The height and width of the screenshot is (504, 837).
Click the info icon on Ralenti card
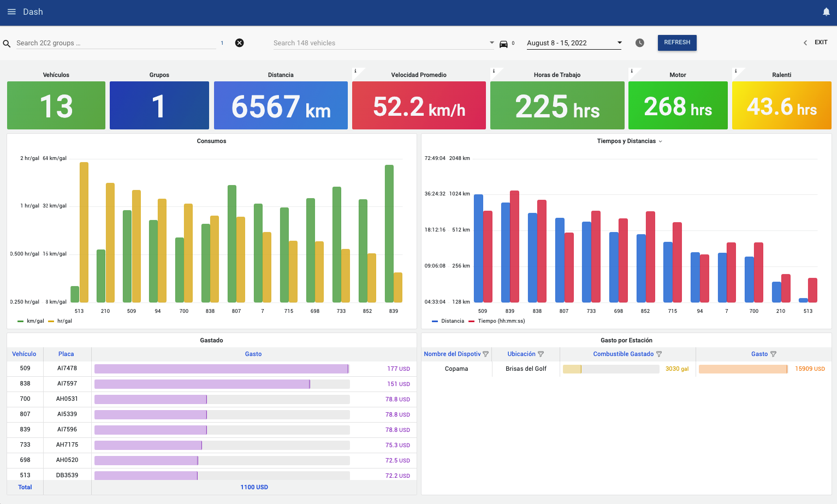pos(735,71)
